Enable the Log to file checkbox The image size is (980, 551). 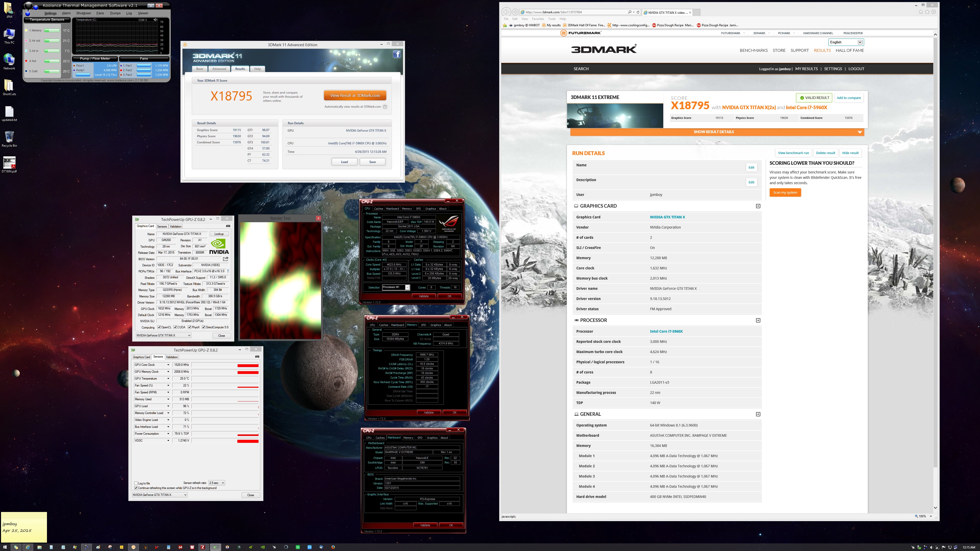click(136, 483)
